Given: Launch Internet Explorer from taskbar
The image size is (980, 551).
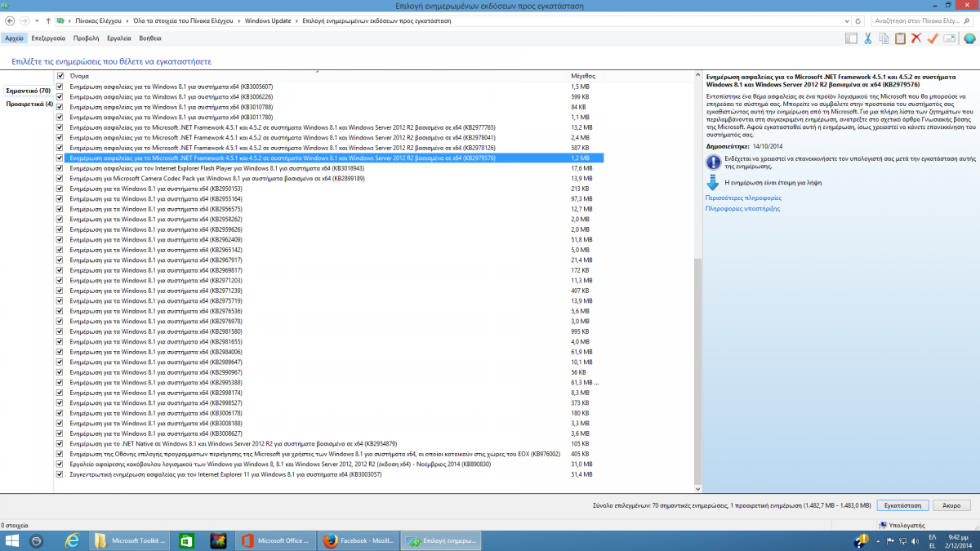Looking at the screenshot, I should tap(72, 540).
